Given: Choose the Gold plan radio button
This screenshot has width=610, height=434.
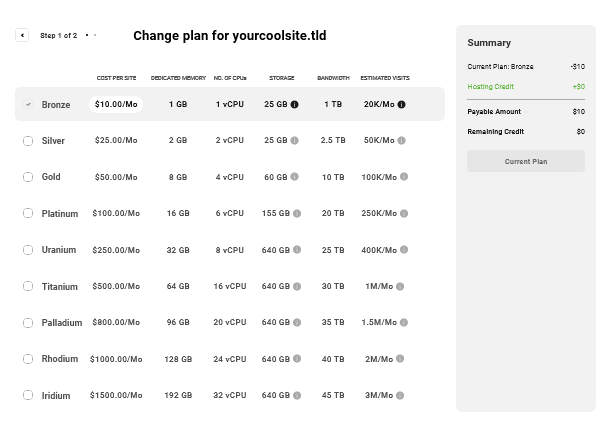Looking at the screenshot, I should [28, 177].
